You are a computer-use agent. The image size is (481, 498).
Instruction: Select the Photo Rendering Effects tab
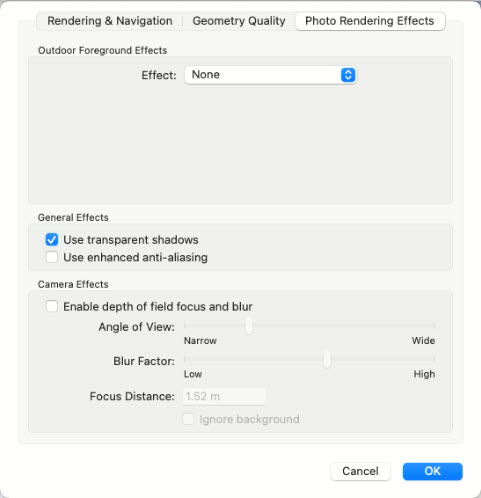370,21
